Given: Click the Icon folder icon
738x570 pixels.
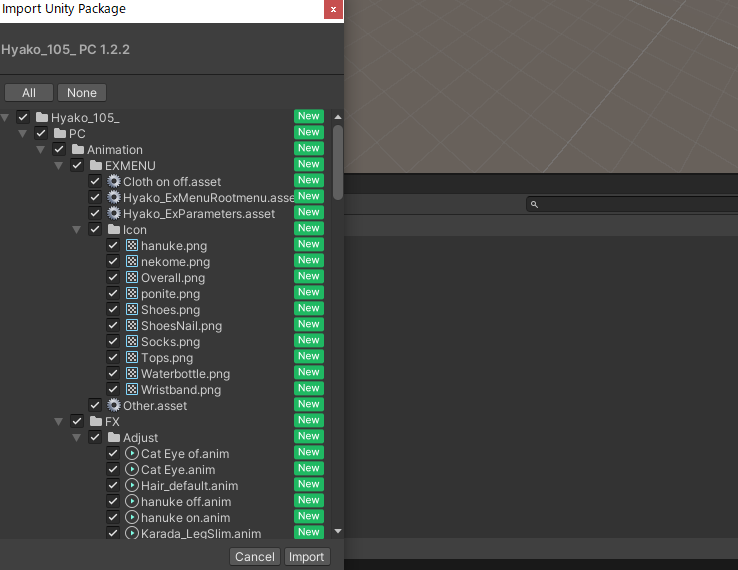Looking at the screenshot, I should pyautogui.click(x=114, y=229).
